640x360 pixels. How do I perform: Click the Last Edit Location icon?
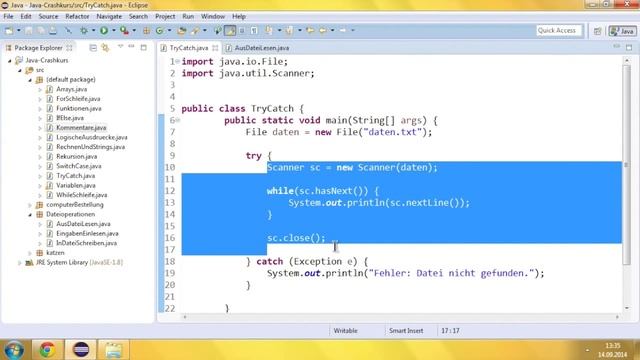(x=310, y=31)
